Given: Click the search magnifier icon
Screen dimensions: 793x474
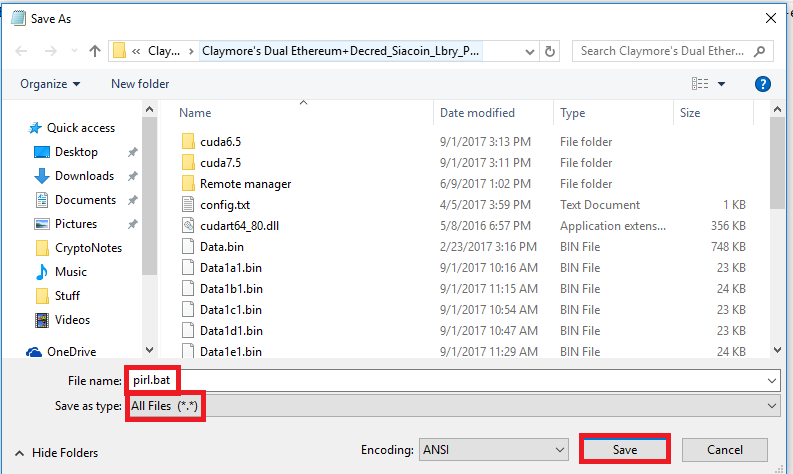Looking at the screenshot, I should click(759, 51).
